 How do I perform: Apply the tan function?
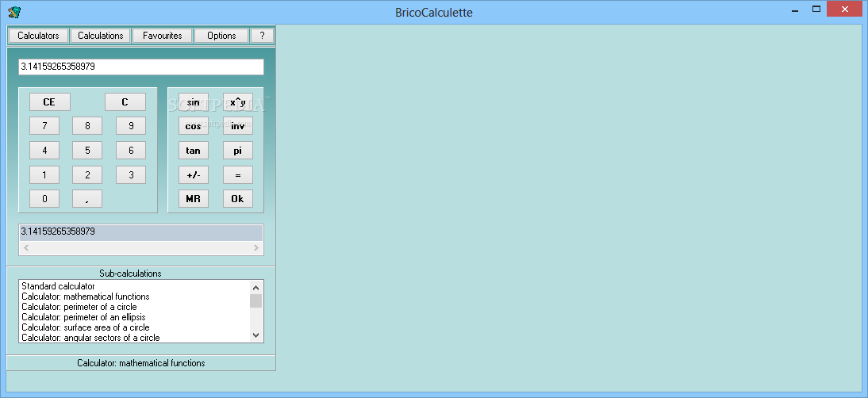(193, 151)
